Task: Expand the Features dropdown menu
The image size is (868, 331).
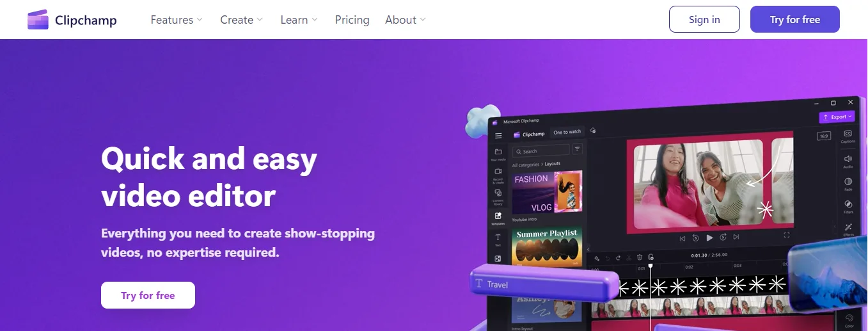Action: 177,20
